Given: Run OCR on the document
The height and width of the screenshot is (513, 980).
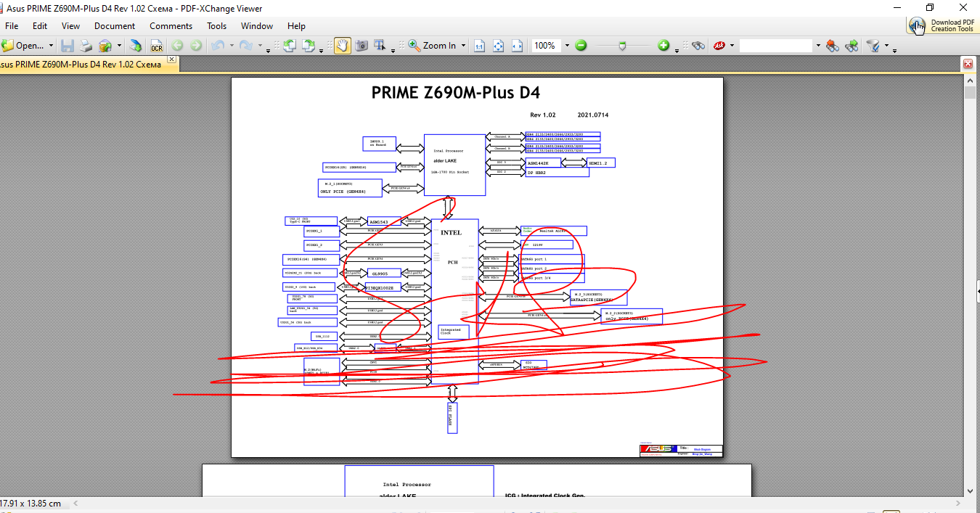Looking at the screenshot, I should click(x=157, y=46).
